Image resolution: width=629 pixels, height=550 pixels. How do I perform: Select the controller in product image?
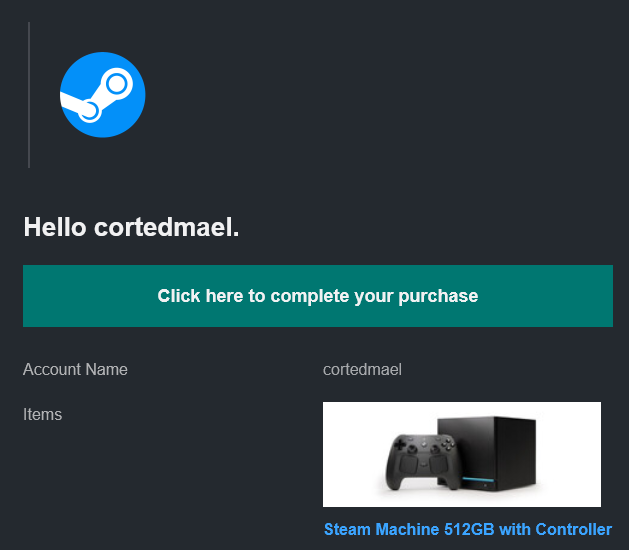[423, 462]
